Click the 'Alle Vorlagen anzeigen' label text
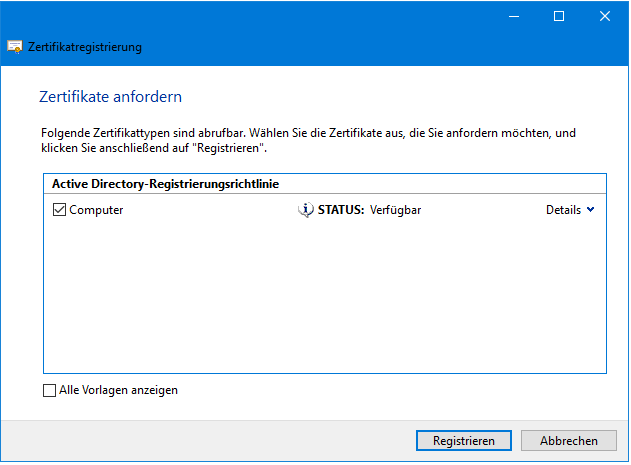 point(118,390)
